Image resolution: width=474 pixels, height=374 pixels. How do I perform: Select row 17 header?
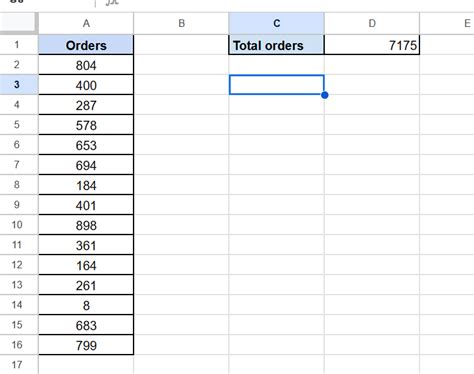pyautogui.click(x=19, y=365)
